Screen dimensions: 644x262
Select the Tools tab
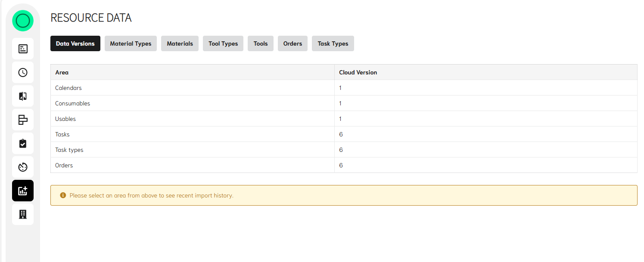(x=261, y=43)
